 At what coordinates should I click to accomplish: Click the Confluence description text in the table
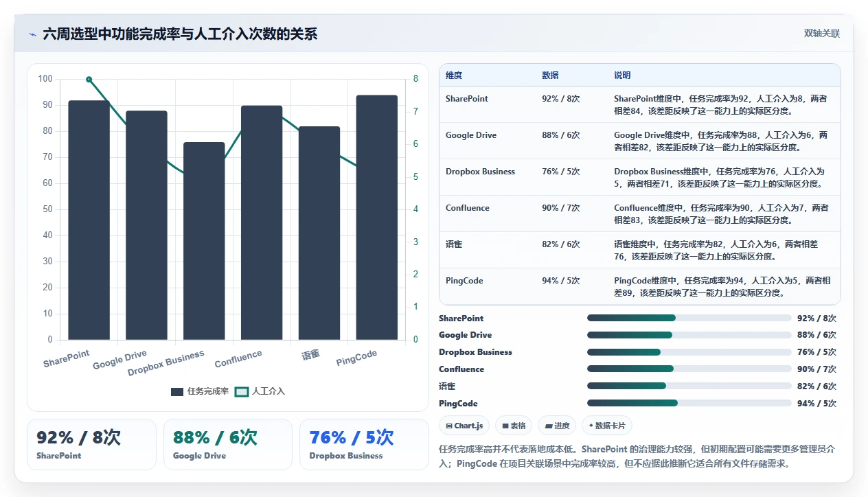click(721, 214)
